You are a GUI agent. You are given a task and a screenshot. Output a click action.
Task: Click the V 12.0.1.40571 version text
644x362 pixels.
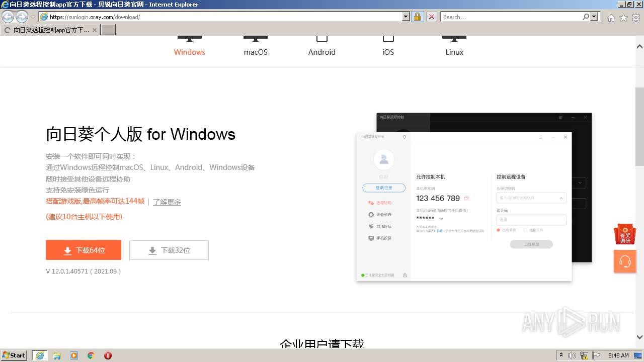(84, 271)
